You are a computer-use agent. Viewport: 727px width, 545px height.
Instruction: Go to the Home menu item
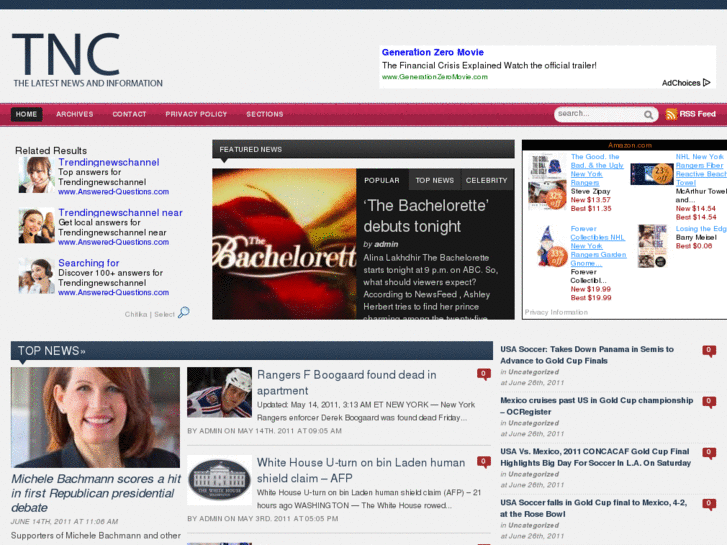pyautogui.click(x=26, y=114)
